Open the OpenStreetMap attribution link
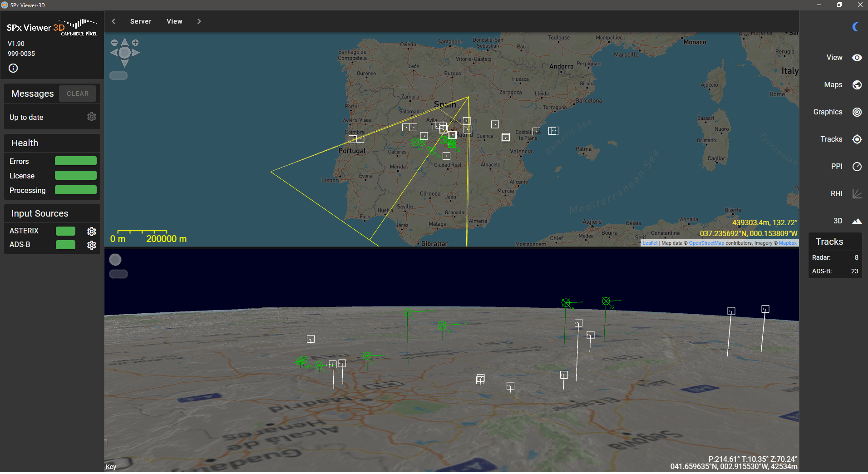 point(706,243)
